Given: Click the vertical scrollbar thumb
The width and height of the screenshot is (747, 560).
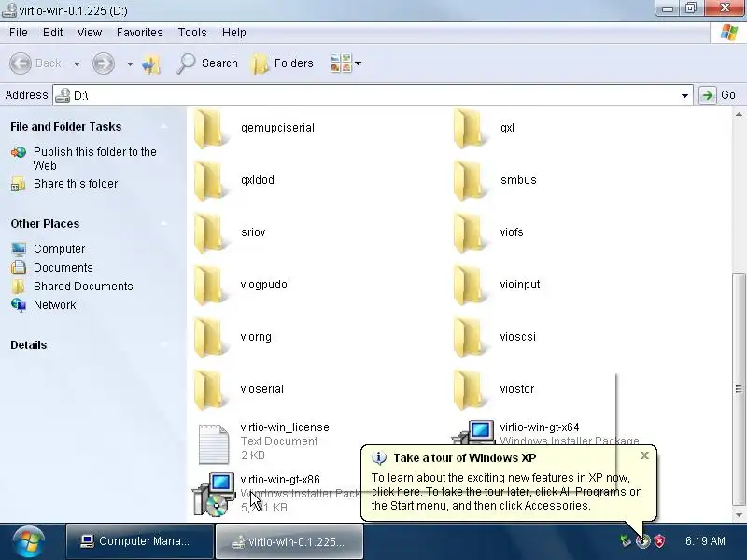Looking at the screenshot, I should point(739,388).
